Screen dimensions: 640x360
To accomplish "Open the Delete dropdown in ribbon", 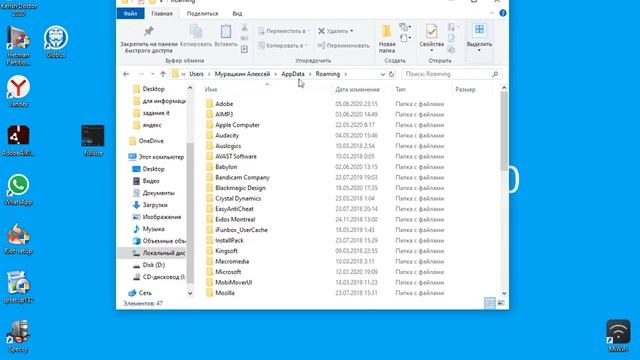I will (336, 31).
